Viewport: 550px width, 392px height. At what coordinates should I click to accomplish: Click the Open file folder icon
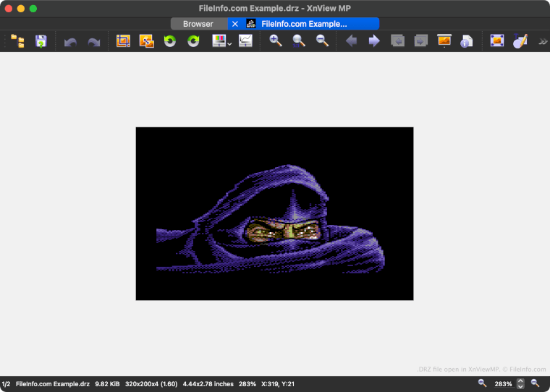coord(17,41)
